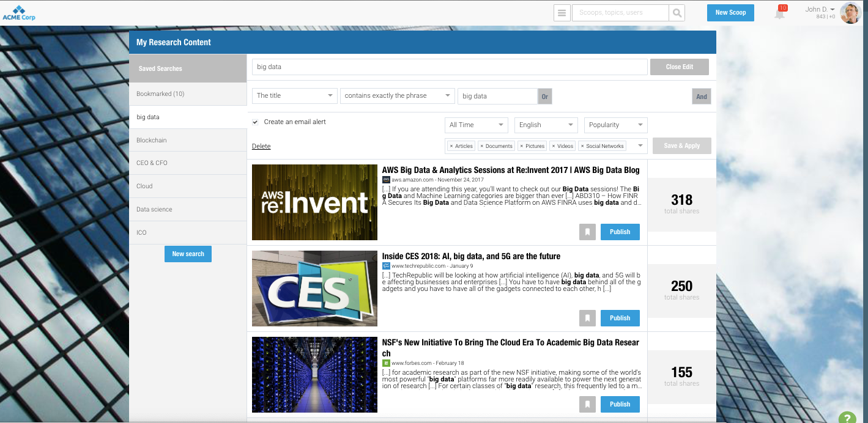Bookmark the AWS Big Data article
Image resolution: width=868 pixels, height=423 pixels.
587,232
